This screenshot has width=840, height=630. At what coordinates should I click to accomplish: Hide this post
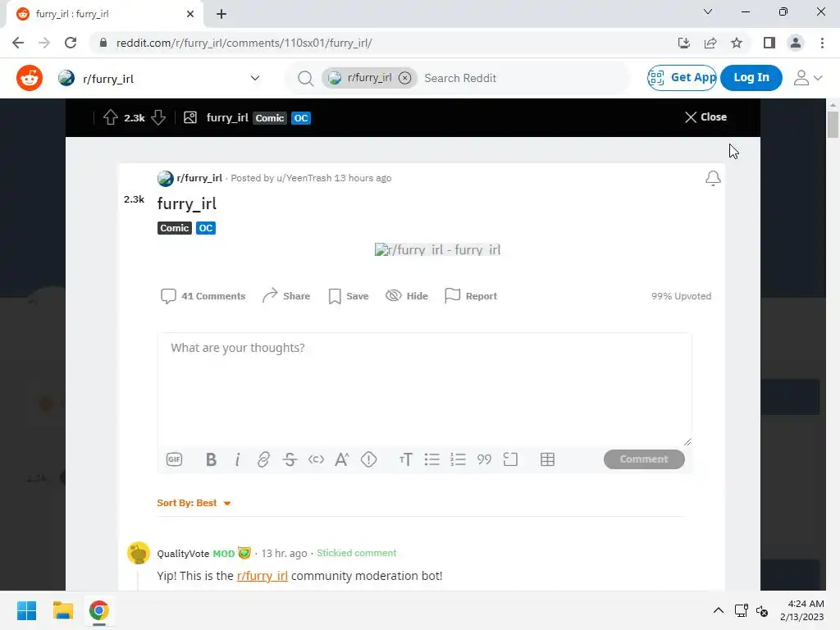click(407, 296)
